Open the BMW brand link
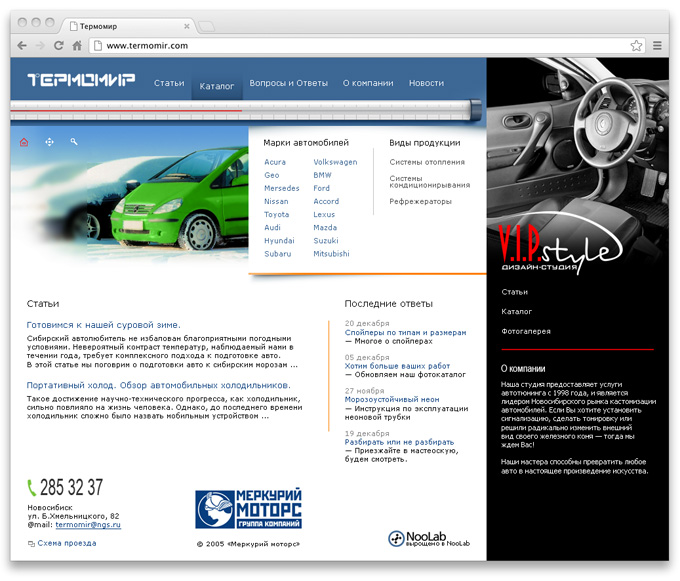This screenshot has width=680, height=581. [322, 175]
